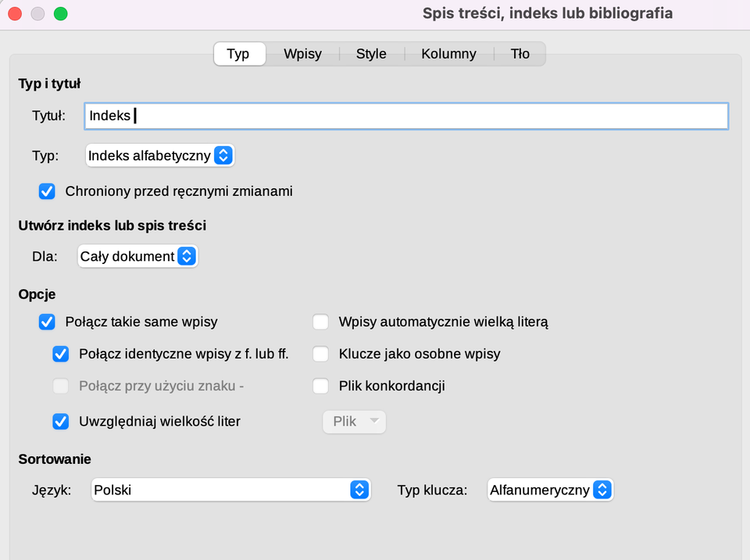Image resolution: width=750 pixels, height=560 pixels.
Task: Open the Plik dropdown button
Action: click(354, 421)
